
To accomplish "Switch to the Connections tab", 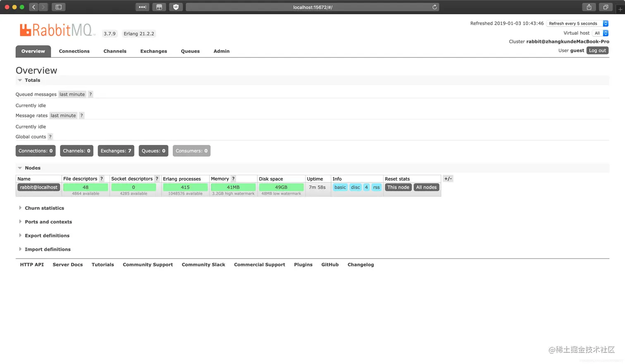I will (74, 51).
